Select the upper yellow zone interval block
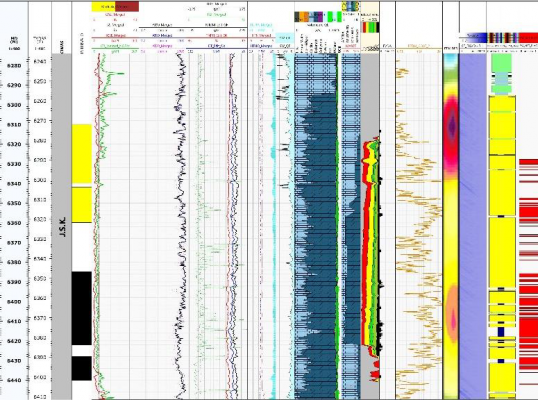Image resolution: width=538 pixels, height=400 pixels. coord(82,154)
